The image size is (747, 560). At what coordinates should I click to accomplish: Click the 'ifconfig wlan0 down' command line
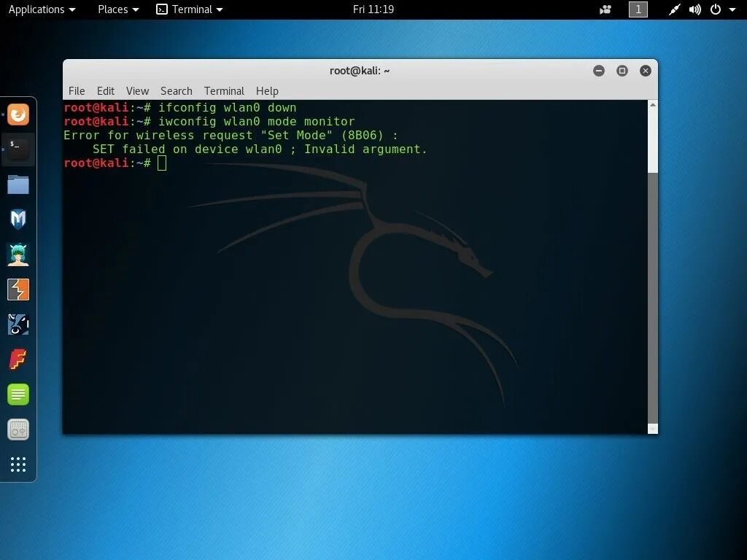click(x=180, y=108)
